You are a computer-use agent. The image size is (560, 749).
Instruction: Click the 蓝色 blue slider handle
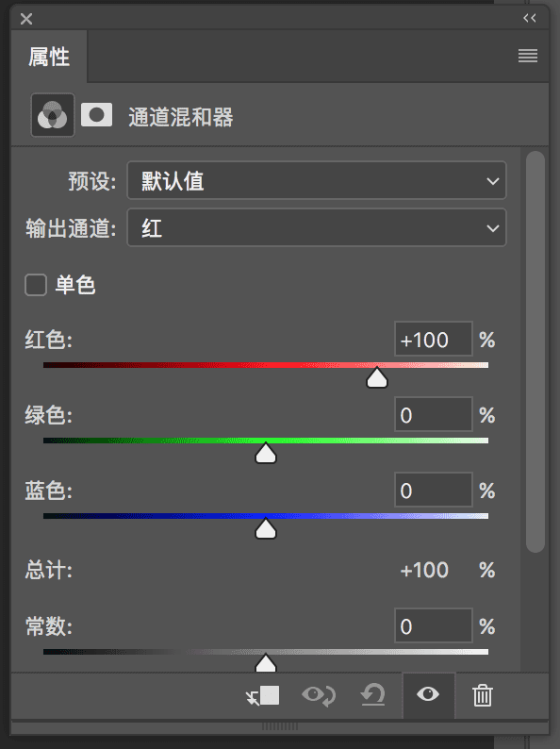pos(266,529)
